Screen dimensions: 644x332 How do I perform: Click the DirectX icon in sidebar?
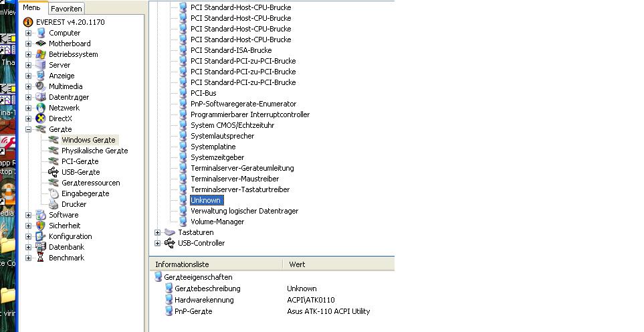pos(41,118)
